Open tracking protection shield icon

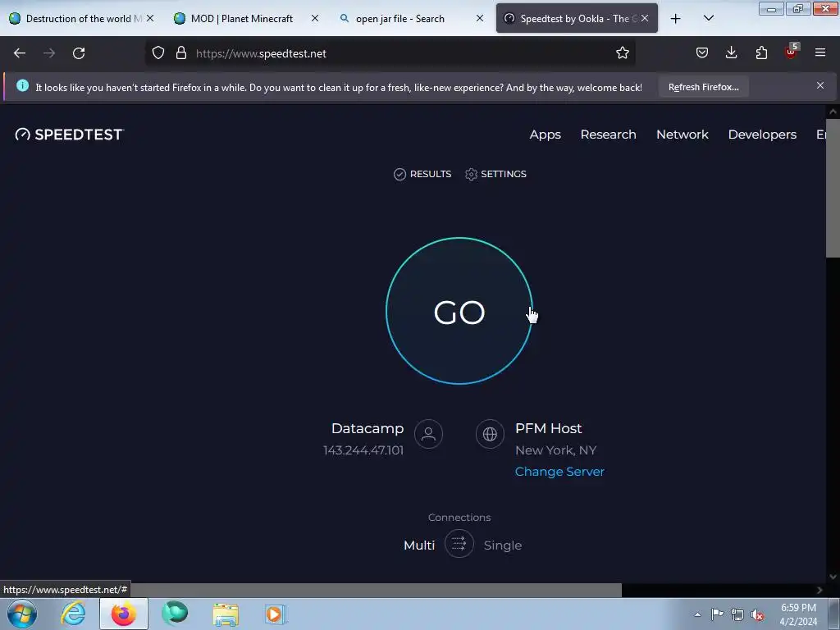pos(158,52)
